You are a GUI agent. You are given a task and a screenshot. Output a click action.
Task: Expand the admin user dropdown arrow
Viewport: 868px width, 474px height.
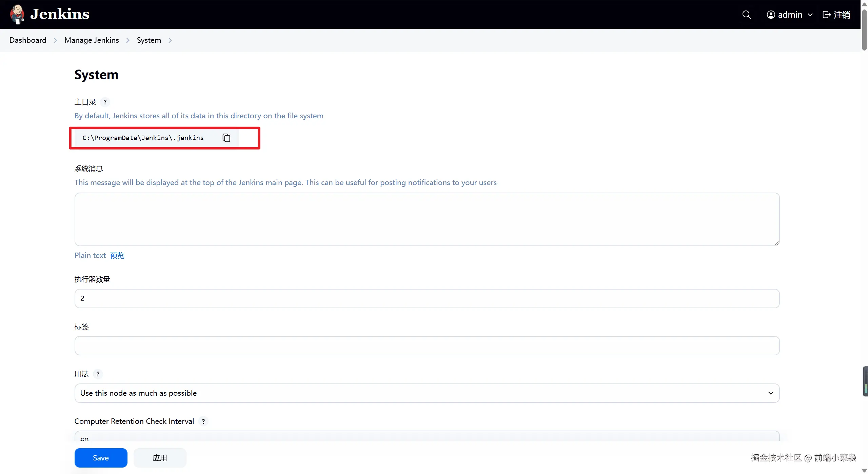point(810,15)
